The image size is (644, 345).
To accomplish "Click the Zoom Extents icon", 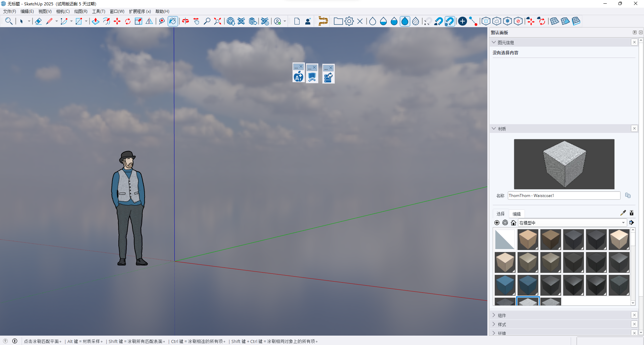I will 218,21.
